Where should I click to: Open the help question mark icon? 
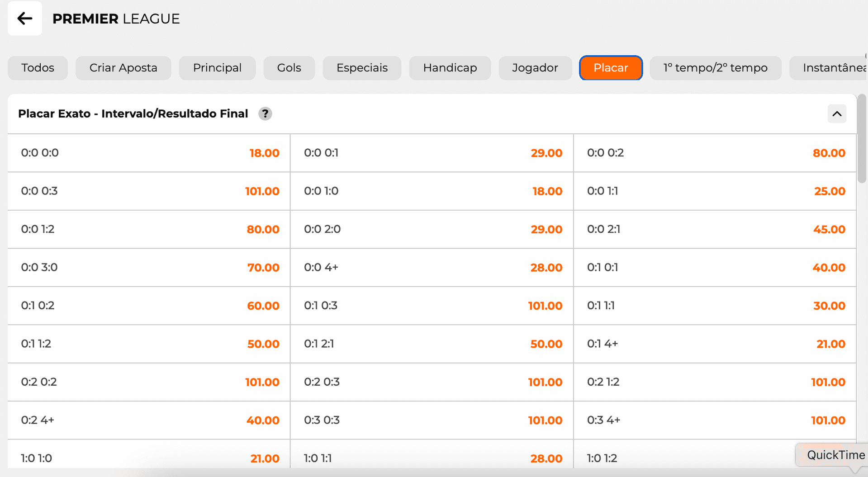266,114
